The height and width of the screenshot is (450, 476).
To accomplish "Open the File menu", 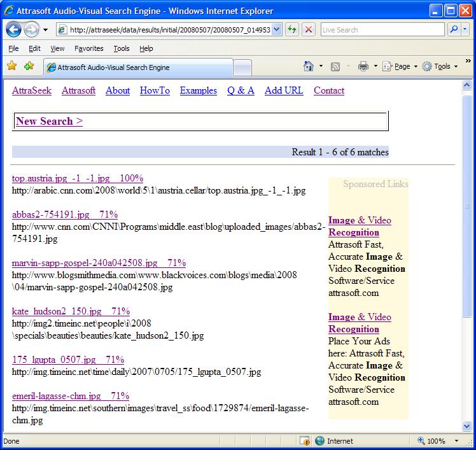I will click(13, 48).
